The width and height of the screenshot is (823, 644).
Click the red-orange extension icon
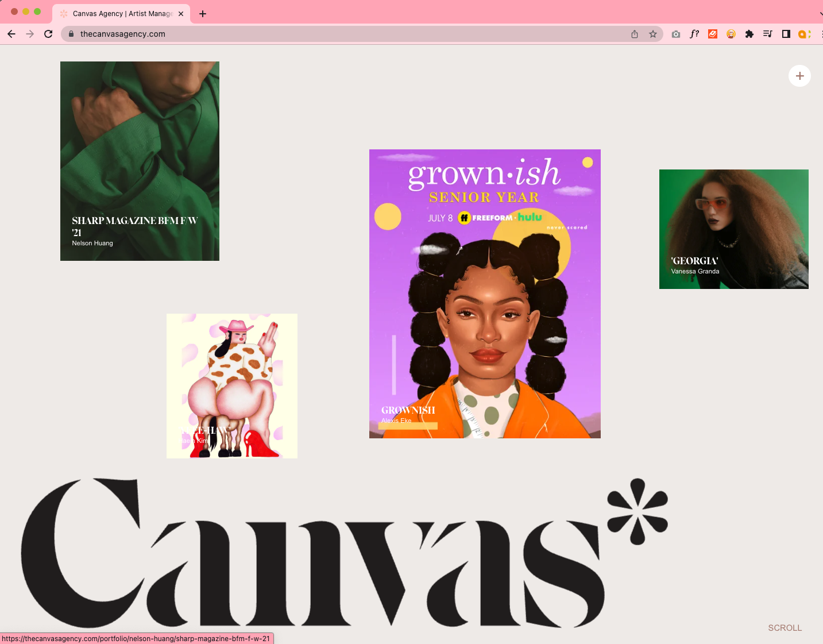pyautogui.click(x=713, y=34)
